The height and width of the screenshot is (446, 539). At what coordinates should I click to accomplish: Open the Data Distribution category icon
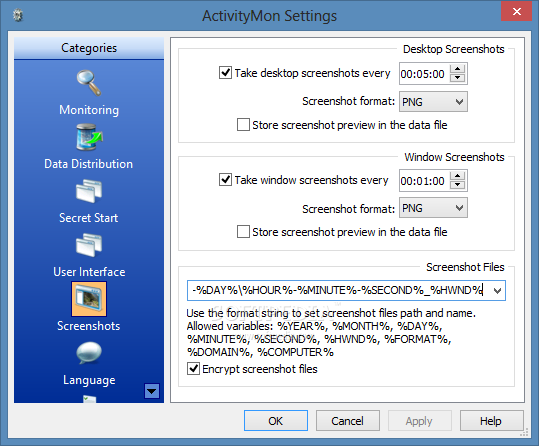(x=89, y=137)
